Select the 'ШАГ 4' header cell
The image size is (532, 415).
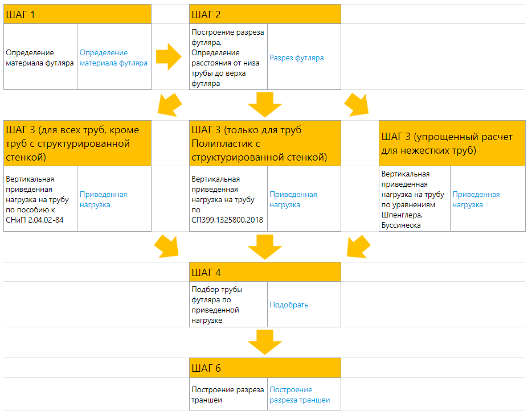tap(265, 272)
